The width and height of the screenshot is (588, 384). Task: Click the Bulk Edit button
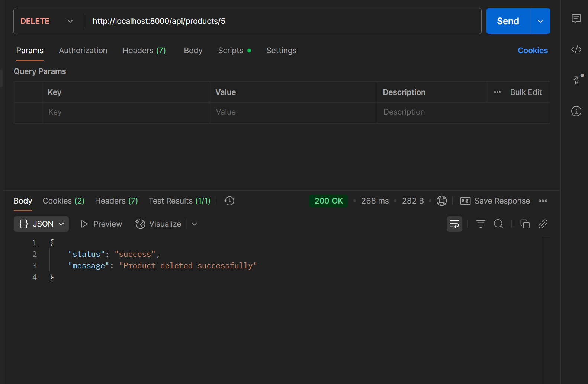tap(526, 92)
